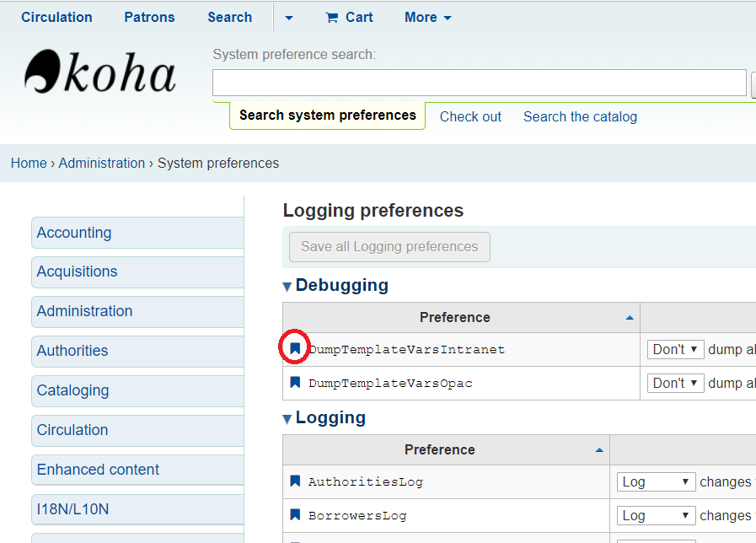Click bookmark icon beside AuthoritiesLog
The height and width of the screenshot is (543, 756).
point(295,481)
